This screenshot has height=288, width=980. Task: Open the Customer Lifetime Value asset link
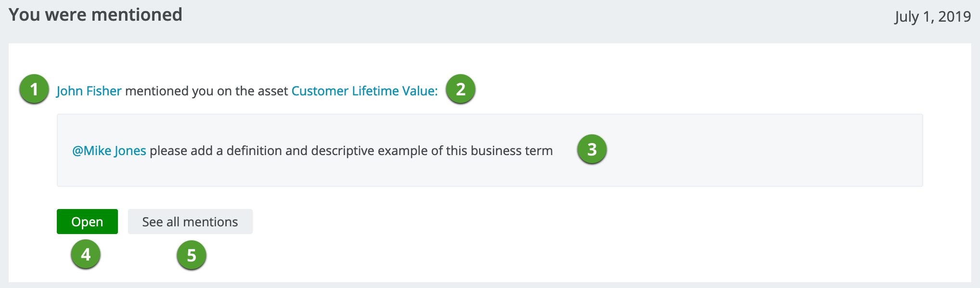pos(364,91)
